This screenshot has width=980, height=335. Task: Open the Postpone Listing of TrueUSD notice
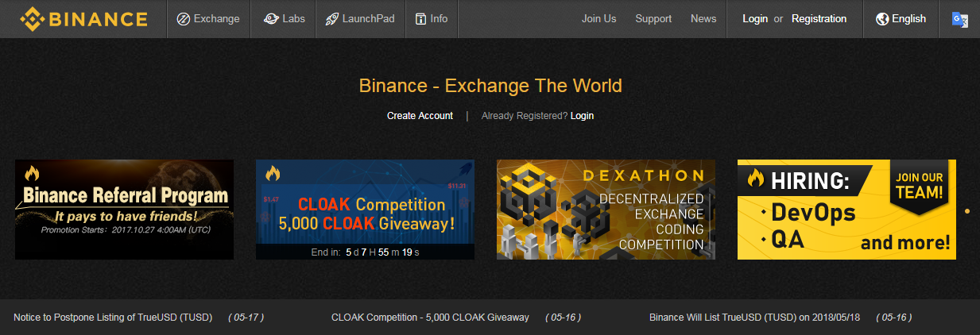point(113,318)
